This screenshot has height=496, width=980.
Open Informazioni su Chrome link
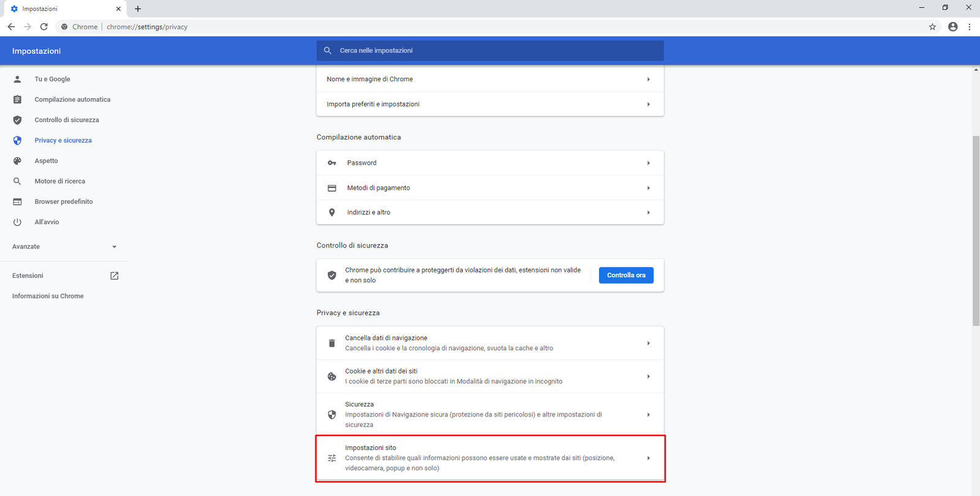(x=48, y=296)
